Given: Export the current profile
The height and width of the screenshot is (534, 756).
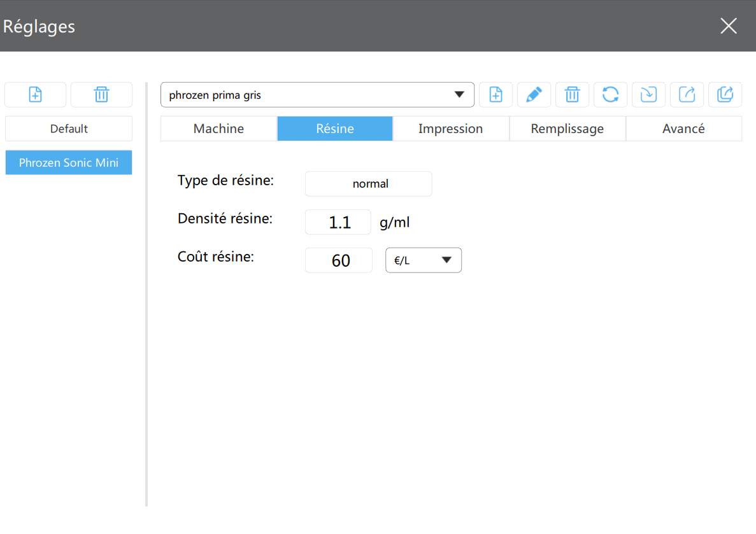Looking at the screenshot, I should coord(687,94).
